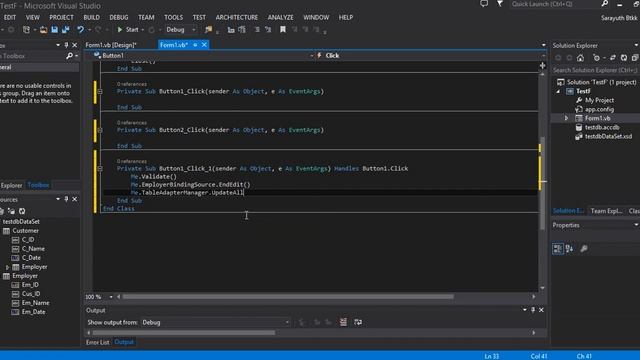Image resolution: width=640 pixels, height=360 pixels.
Task: Click the Categorized view icon in Properties
Action: tap(558, 249)
